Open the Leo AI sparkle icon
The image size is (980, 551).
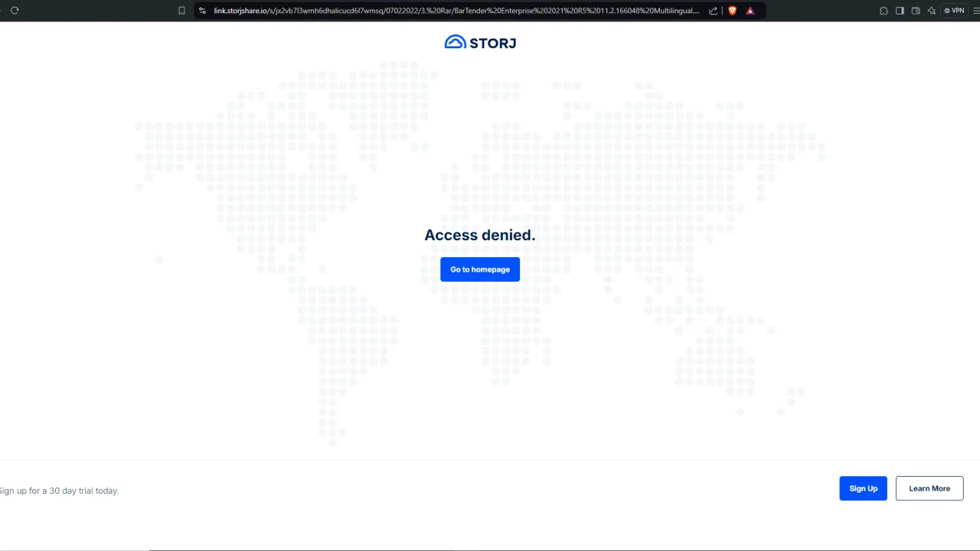pos(932,11)
